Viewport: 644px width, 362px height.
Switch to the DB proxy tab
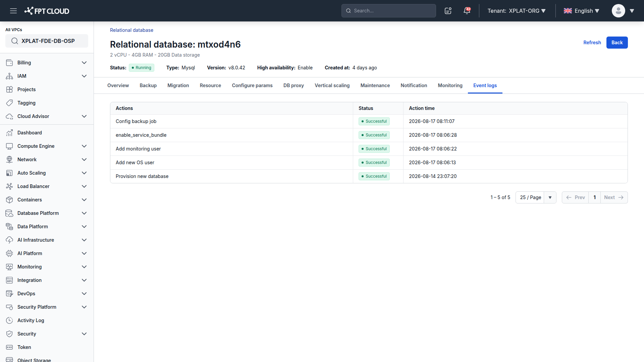pyautogui.click(x=293, y=85)
